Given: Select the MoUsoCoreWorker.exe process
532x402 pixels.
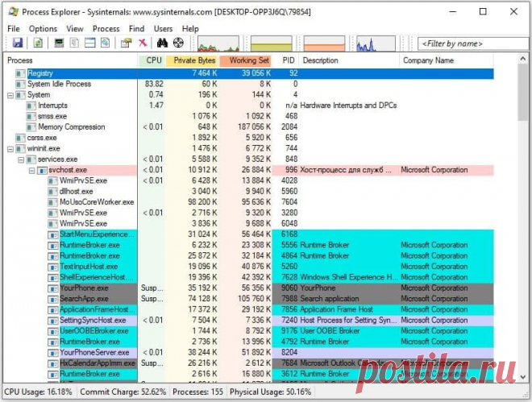Looking at the screenshot, I should [x=248, y=202].
